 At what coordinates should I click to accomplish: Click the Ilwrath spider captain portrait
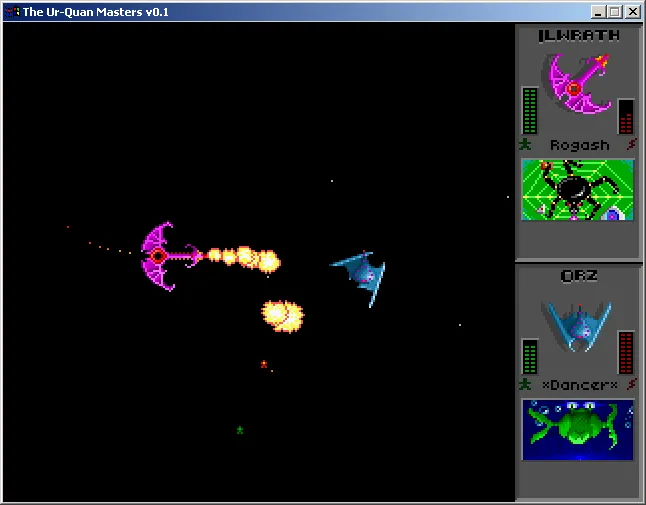(x=578, y=190)
